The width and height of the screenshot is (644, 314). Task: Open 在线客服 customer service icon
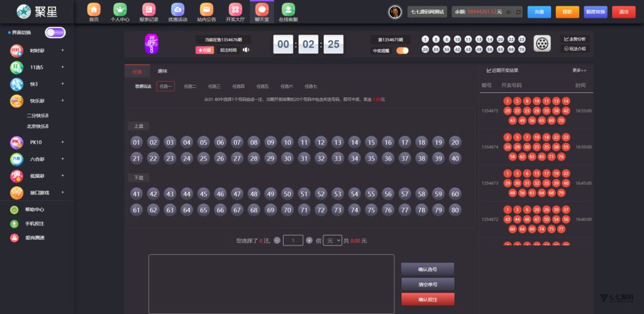pyautogui.click(x=288, y=10)
